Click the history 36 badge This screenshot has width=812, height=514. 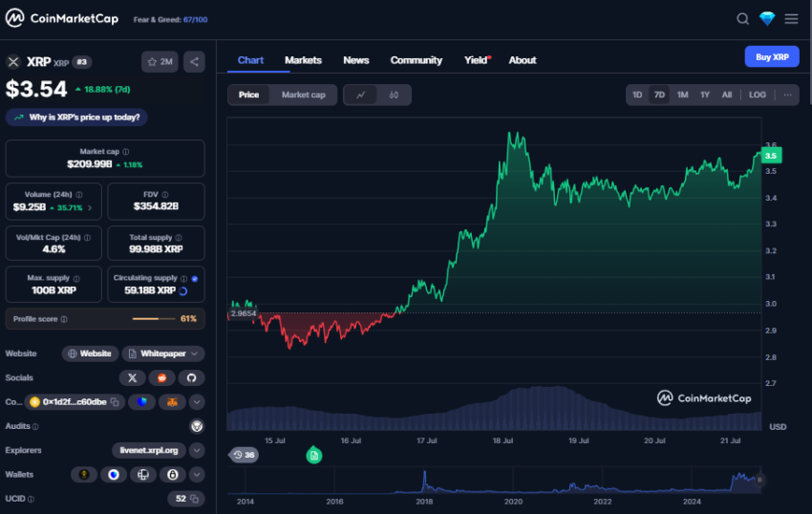tap(244, 455)
